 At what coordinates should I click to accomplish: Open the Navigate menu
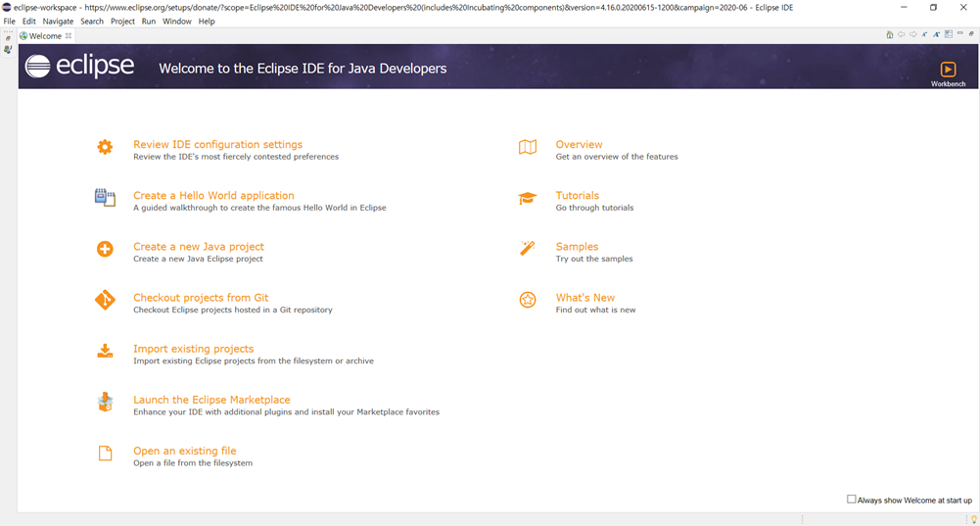click(x=58, y=22)
